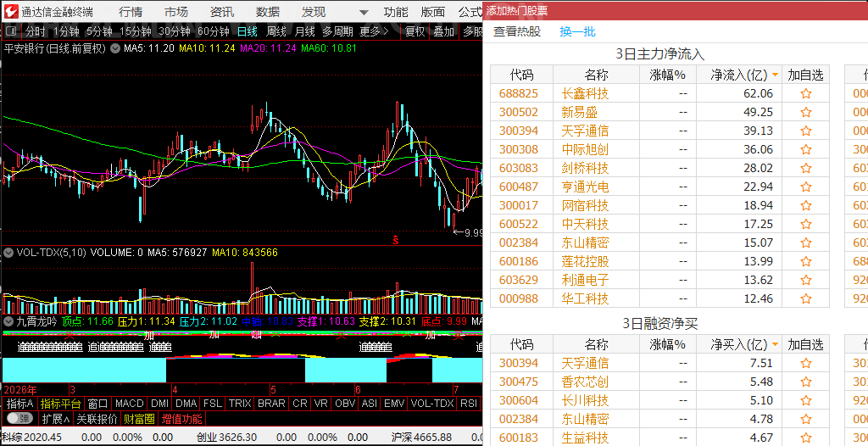
Task: Sort by 净流入(亿) column arrow
Action: pyautogui.click(x=775, y=75)
